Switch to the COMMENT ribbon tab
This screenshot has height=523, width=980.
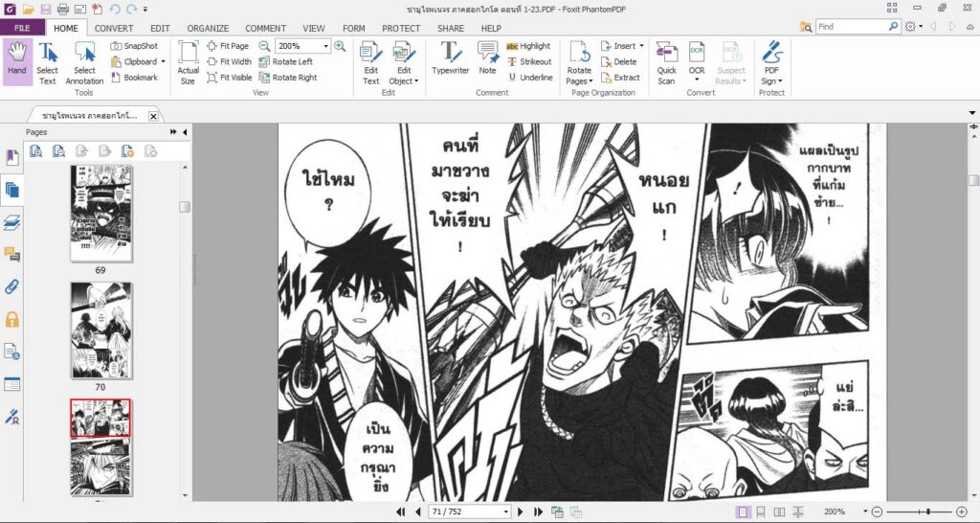coord(266,28)
